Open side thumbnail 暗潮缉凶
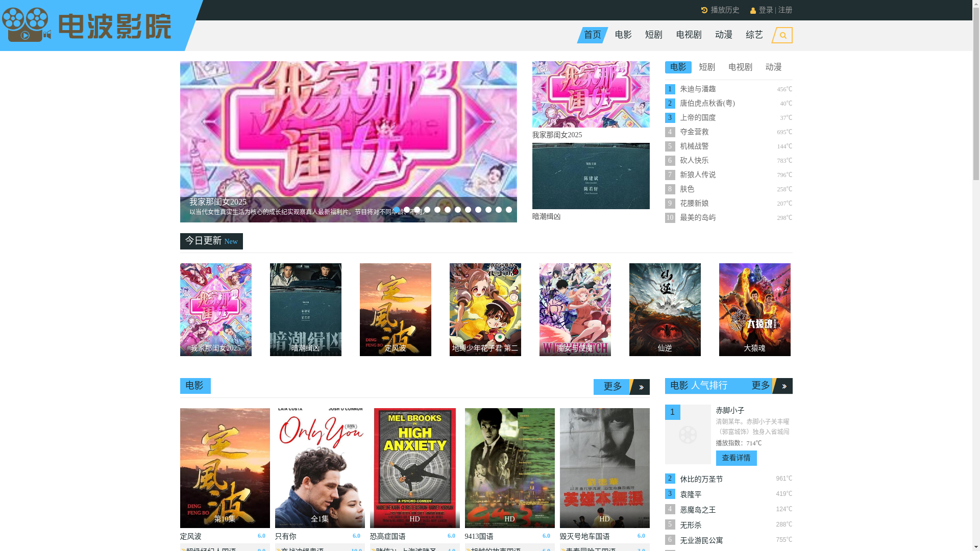The width and height of the screenshot is (980, 551). click(591, 176)
